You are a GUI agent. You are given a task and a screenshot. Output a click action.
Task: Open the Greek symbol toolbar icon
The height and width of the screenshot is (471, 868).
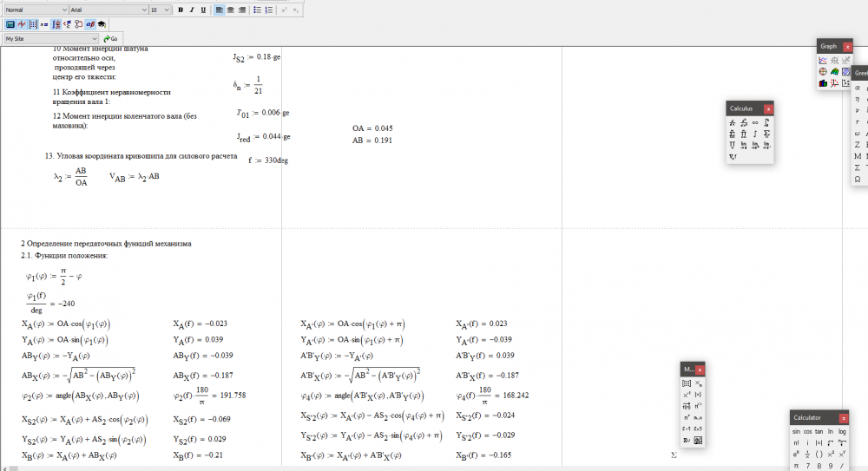point(90,24)
